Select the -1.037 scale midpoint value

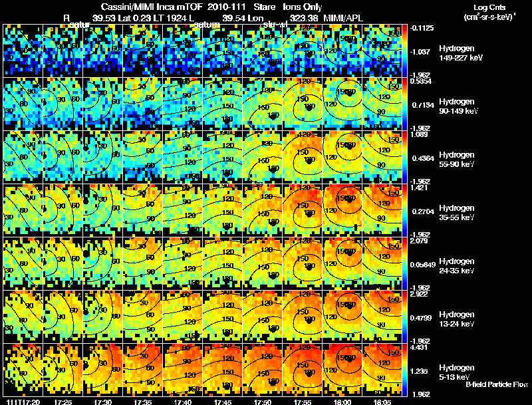420,52
